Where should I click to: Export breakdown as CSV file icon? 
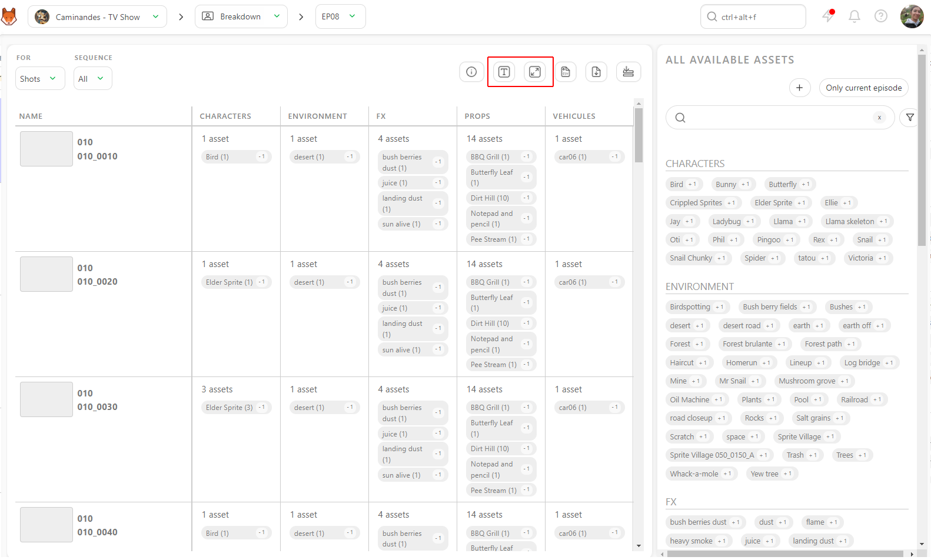pos(566,72)
